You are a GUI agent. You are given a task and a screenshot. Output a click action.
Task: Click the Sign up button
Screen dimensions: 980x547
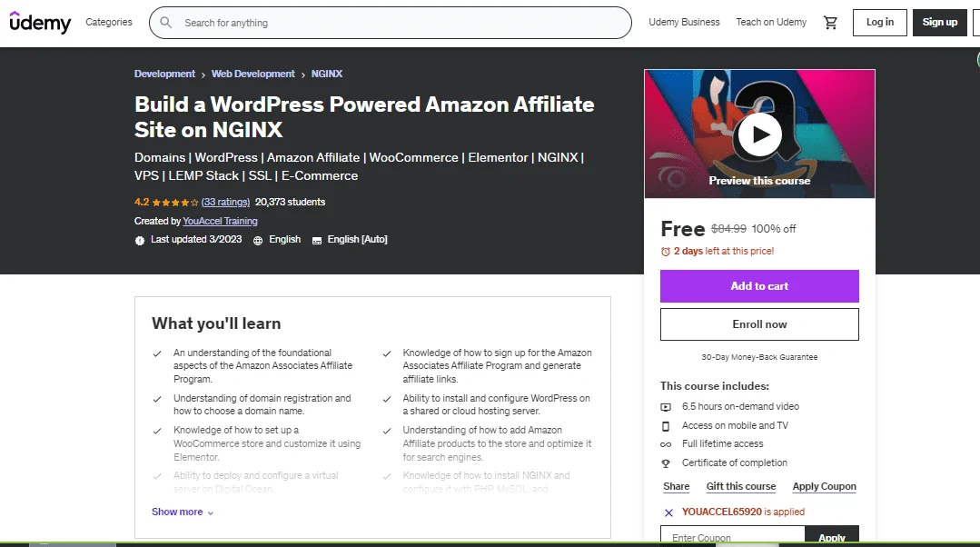pos(939,23)
